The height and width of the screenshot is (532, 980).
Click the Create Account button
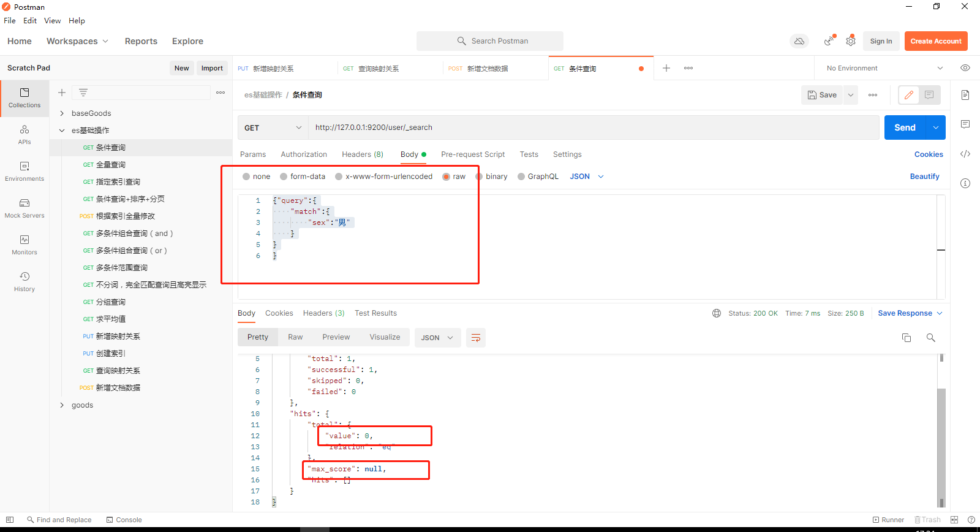(x=936, y=41)
